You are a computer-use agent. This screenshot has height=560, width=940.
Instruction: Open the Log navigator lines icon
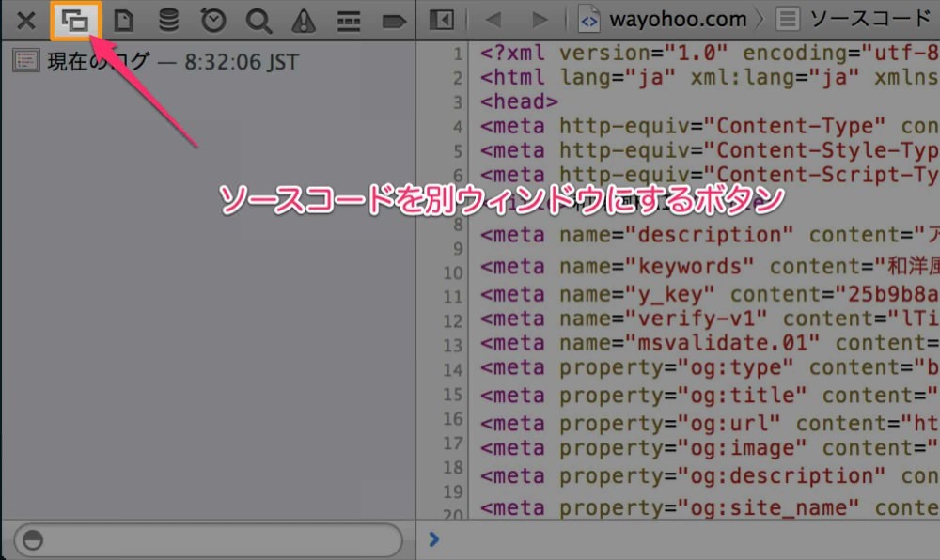[349, 21]
